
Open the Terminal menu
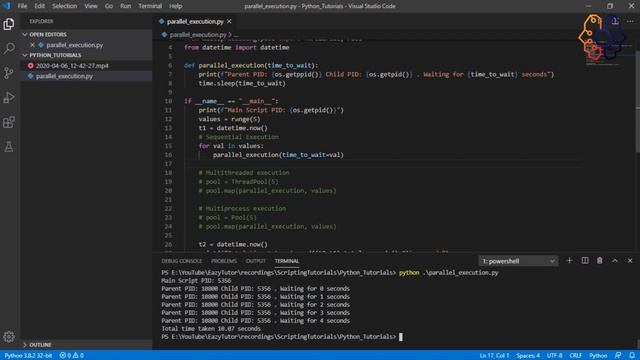point(150,6)
